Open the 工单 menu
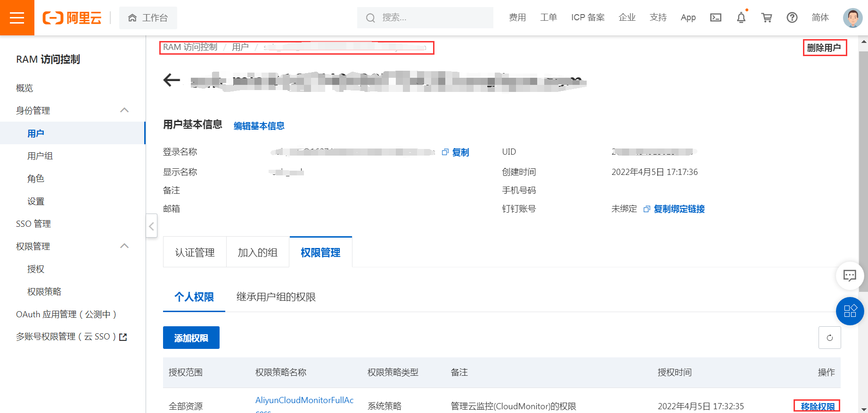This screenshot has width=868, height=413. click(549, 17)
